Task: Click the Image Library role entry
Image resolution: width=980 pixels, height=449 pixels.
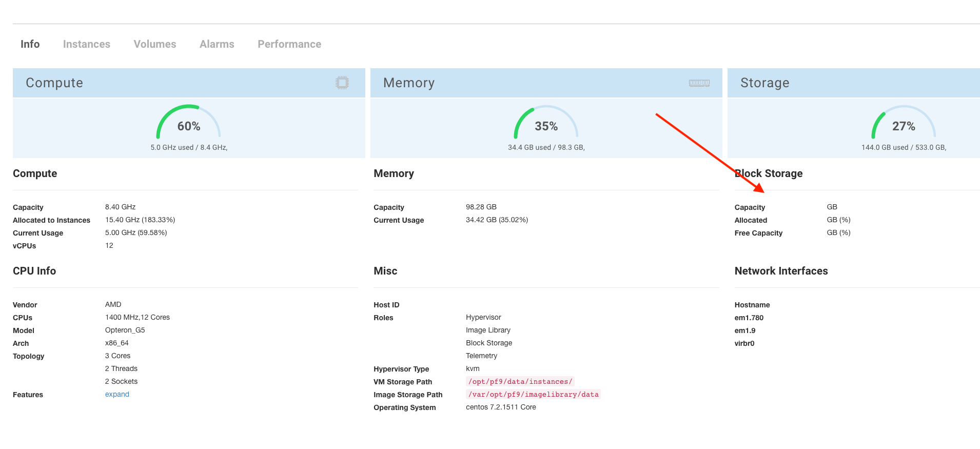Action: coord(488,330)
